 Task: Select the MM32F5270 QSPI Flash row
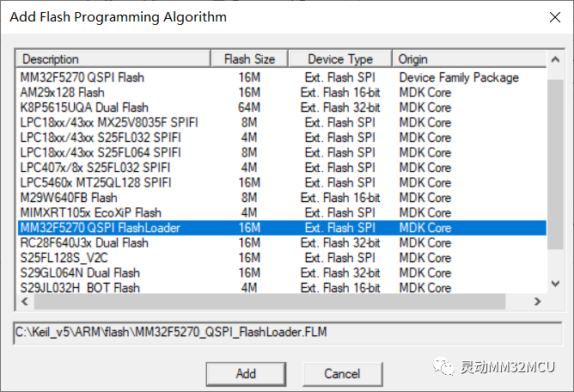tap(282, 77)
